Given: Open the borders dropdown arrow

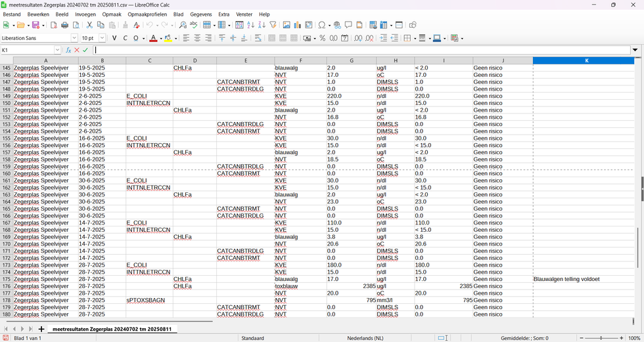Looking at the screenshot, I should coord(415,39).
